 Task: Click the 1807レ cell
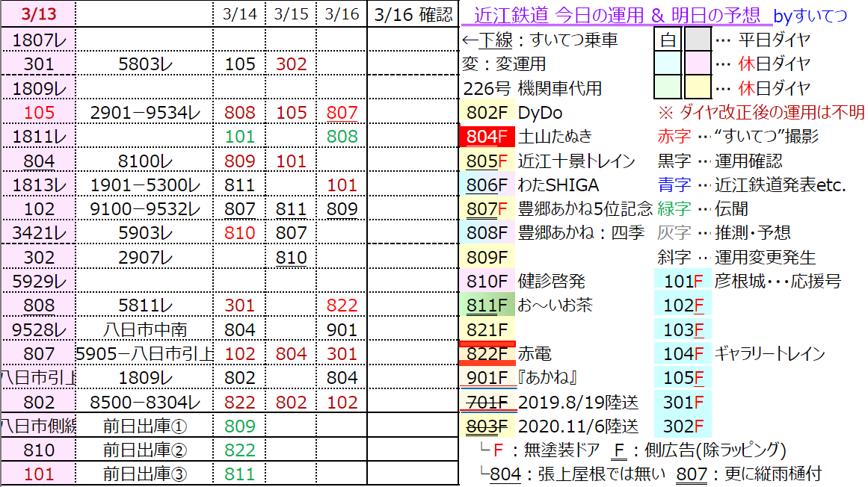39,40
